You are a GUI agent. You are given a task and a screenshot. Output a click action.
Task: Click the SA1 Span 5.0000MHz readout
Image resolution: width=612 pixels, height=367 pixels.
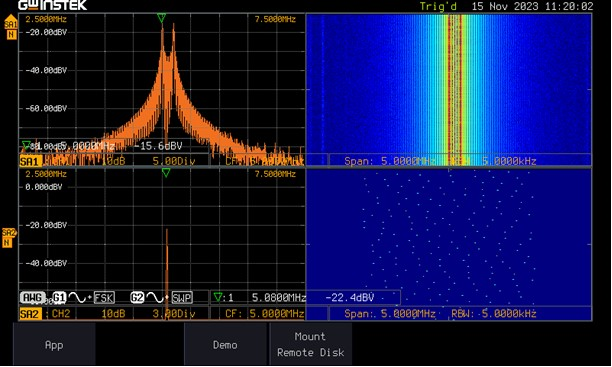click(390, 161)
